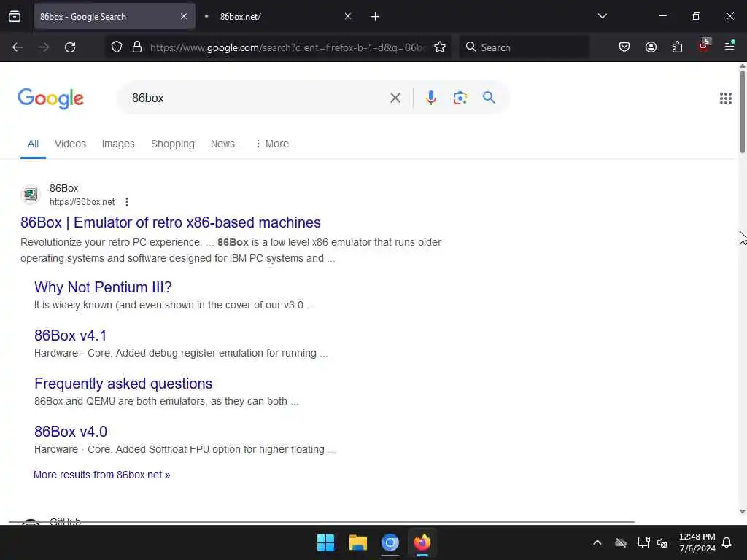This screenshot has height=560, width=747.
Task: Switch to News results
Action: click(222, 144)
